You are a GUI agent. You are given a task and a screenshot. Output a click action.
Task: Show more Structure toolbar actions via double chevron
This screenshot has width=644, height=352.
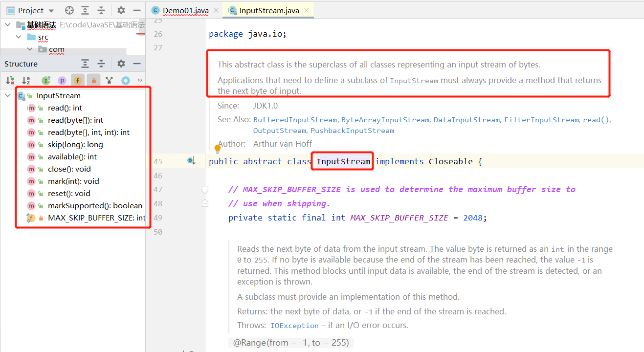pyautogui.click(x=139, y=80)
